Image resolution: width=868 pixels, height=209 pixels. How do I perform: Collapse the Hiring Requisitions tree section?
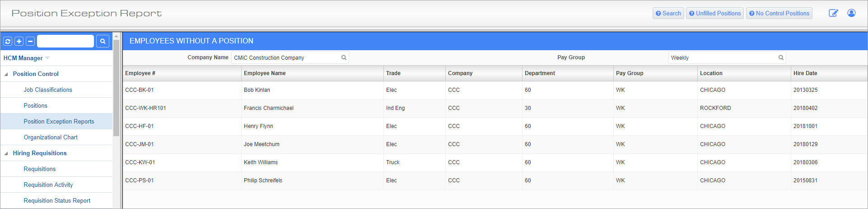coord(6,153)
